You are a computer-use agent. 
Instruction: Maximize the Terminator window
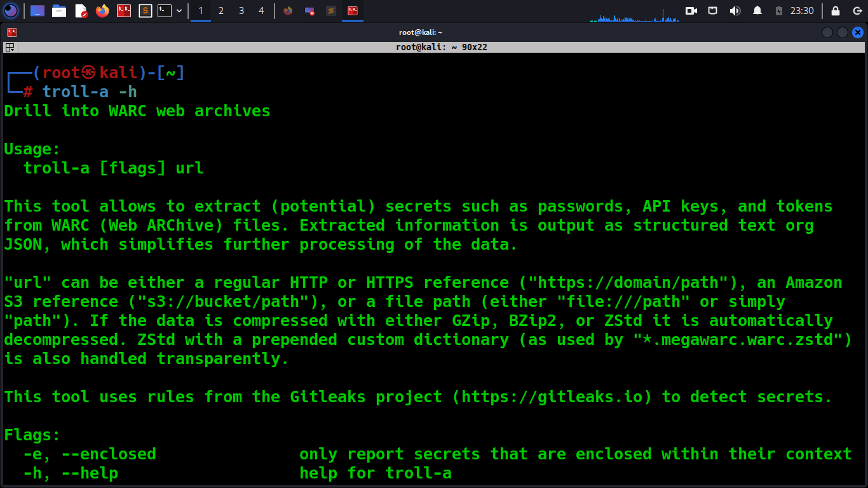[842, 32]
